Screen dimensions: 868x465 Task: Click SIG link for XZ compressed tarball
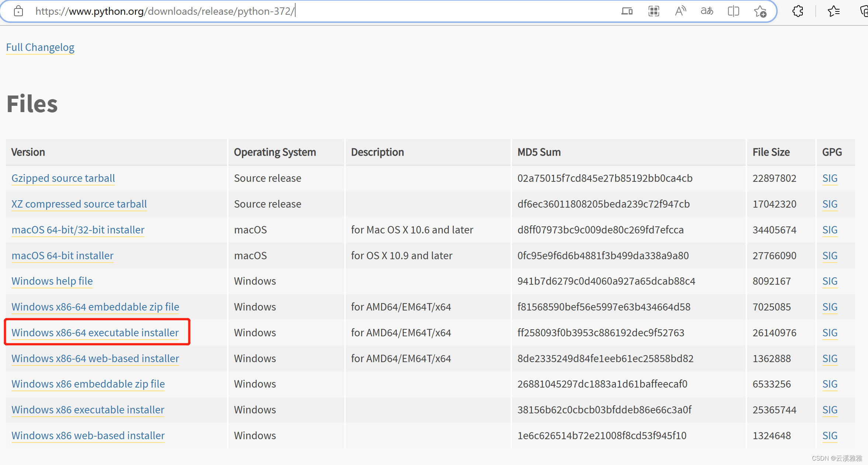click(x=830, y=204)
